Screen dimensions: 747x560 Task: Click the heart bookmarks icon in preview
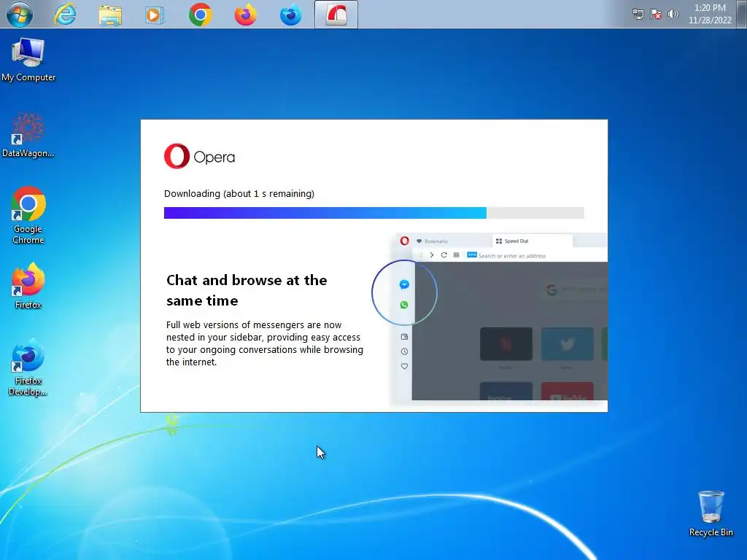(x=404, y=366)
